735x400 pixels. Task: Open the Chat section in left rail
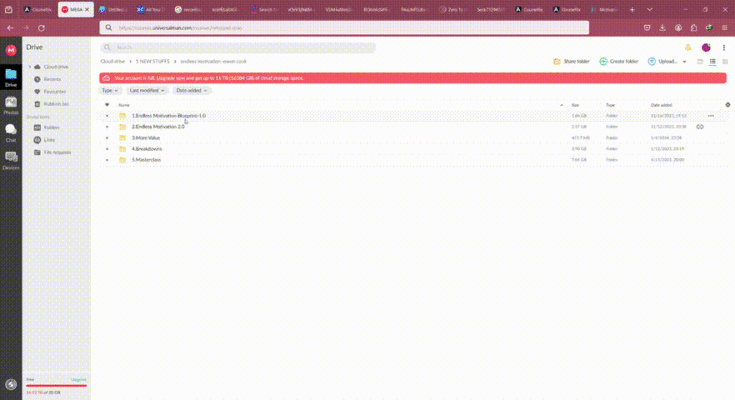pyautogui.click(x=11, y=133)
